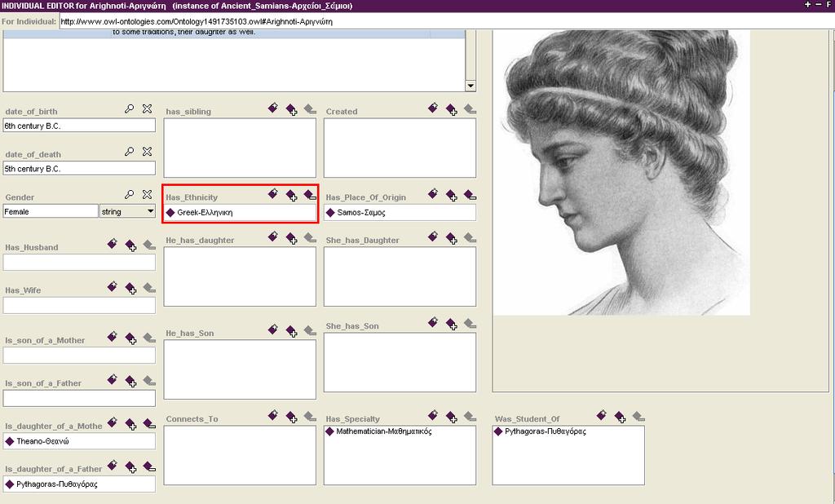This screenshot has height=504, width=835.
Task: Remove Theano from Is_daughter_of_a_Mother
Action: 150,423
